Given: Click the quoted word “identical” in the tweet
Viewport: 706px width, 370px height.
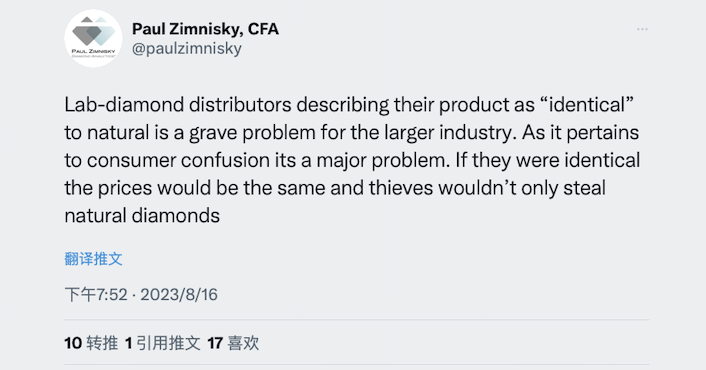Looking at the screenshot, I should [586, 105].
